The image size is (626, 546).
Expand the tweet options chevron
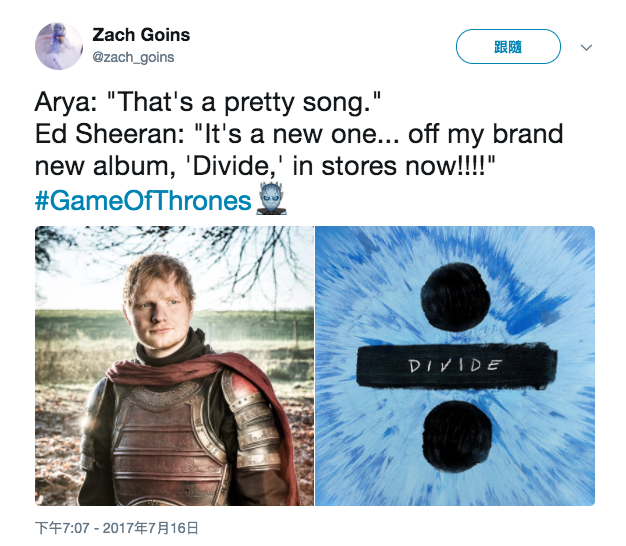[586, 47]
